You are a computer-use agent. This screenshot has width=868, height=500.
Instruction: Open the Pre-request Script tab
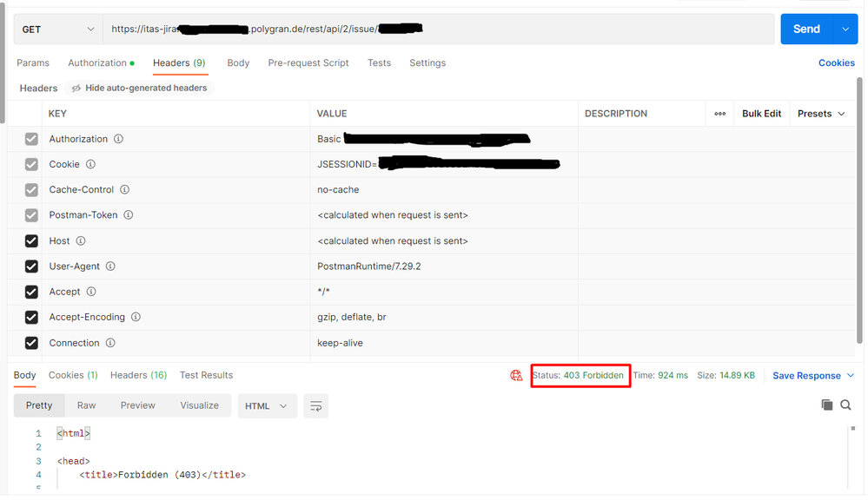308,63
